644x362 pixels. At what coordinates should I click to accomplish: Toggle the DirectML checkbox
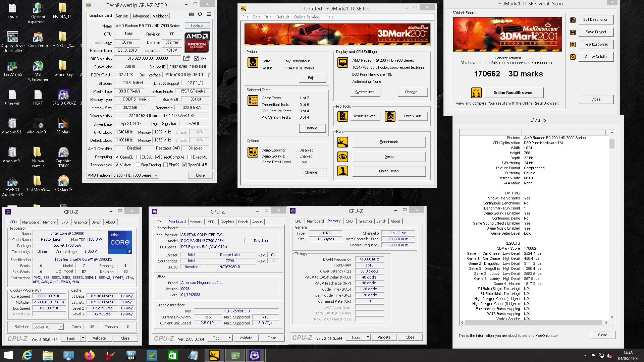(x=190, y=157)
